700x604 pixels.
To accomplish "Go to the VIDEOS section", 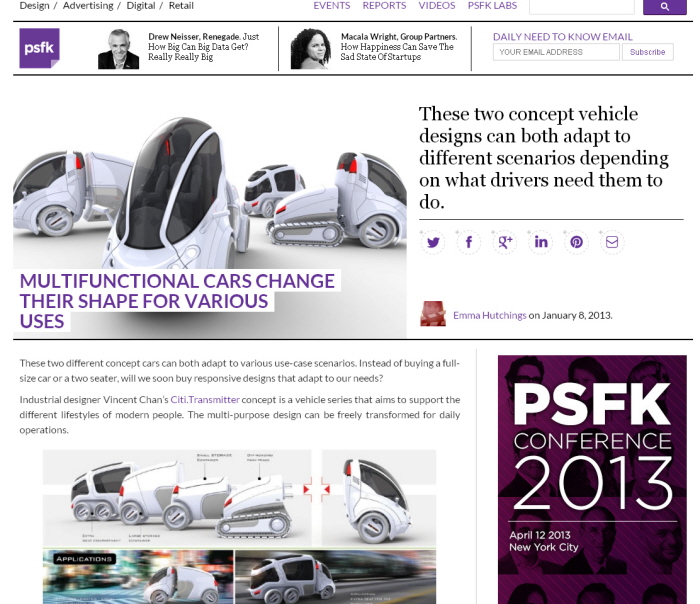I will (437, 6).
